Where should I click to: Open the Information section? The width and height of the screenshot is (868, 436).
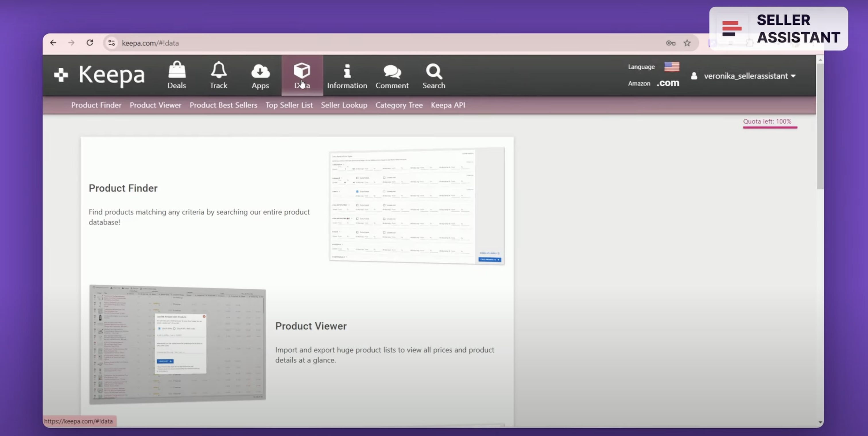347,75
